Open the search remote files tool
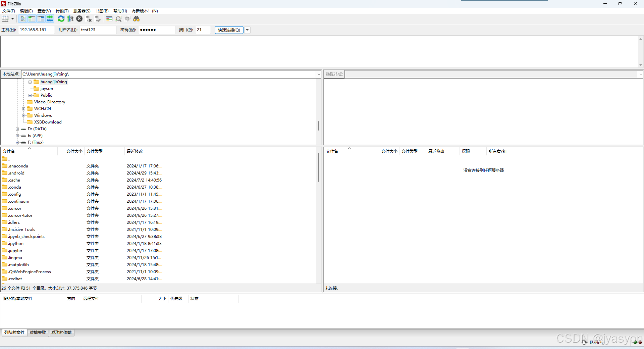Screen dimensions: 644x349 coord(137,19)
